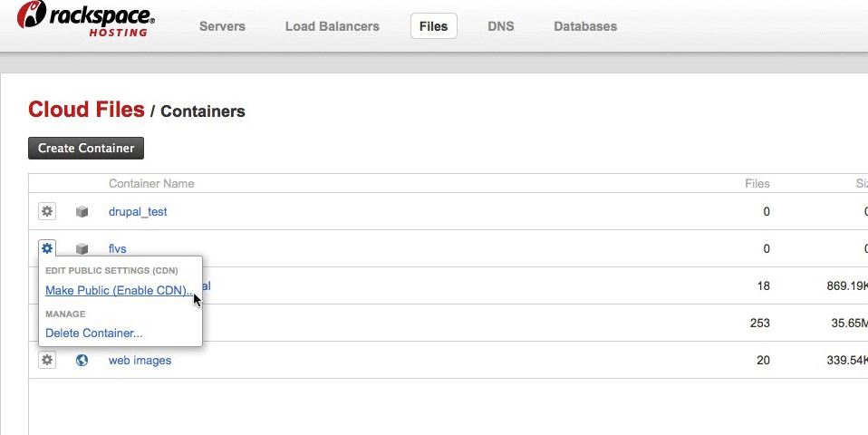Open the Databases tab
This screenshot has width=868, height=435.
(x=585, y=26)
